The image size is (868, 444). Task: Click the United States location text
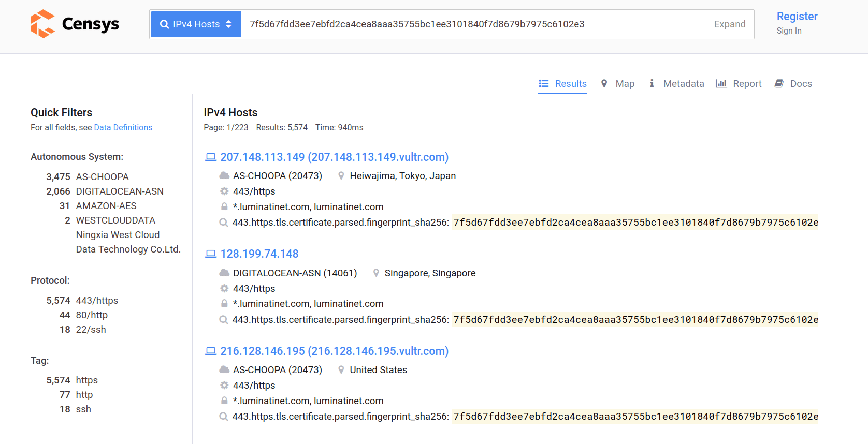point(379,370)
